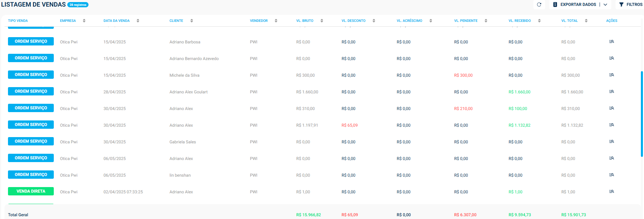Click the date 02/04/2025 07:33:25
644x219 pixels.
[123, 192]
